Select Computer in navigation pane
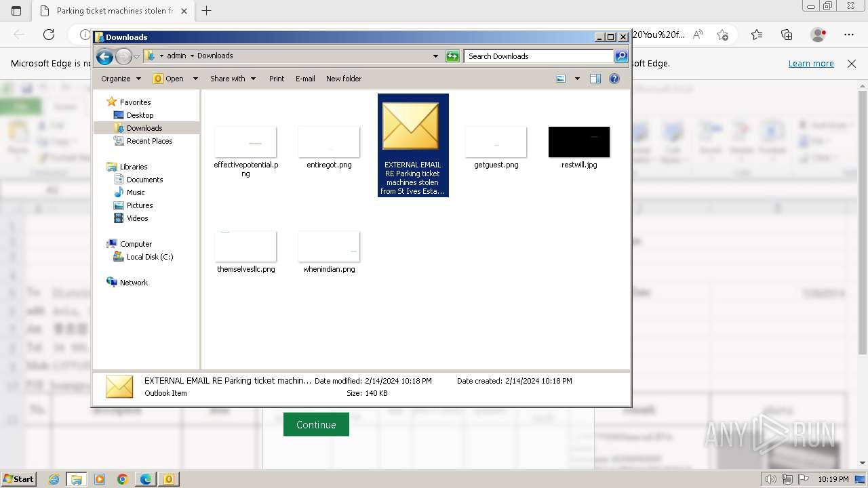868x488 pixels. (136, 244)
